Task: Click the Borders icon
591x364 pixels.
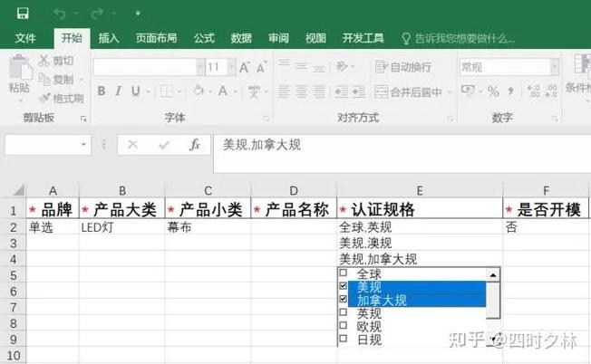Action: pyautogui.click(x=166, y=91)
